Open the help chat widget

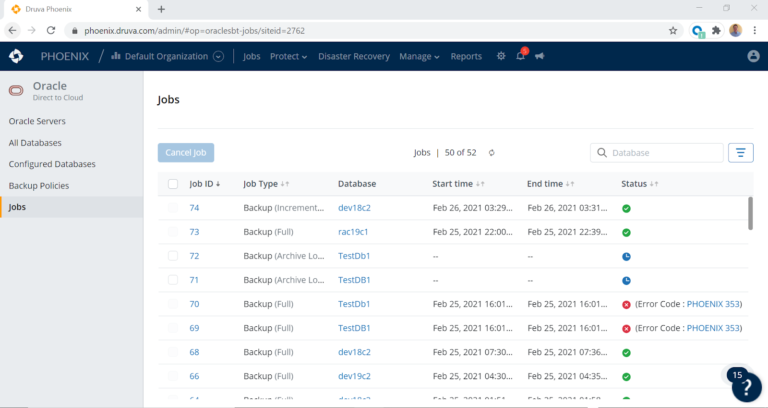coord(746,387)
